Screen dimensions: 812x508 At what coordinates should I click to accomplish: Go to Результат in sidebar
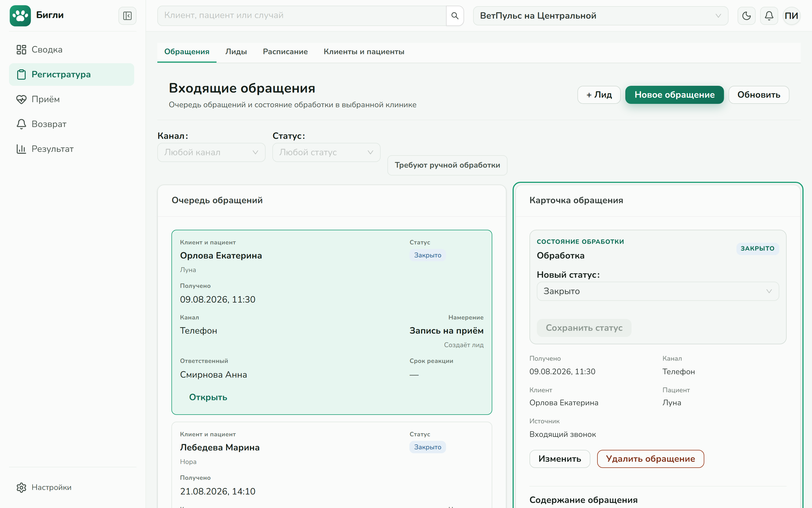[71, 149]
